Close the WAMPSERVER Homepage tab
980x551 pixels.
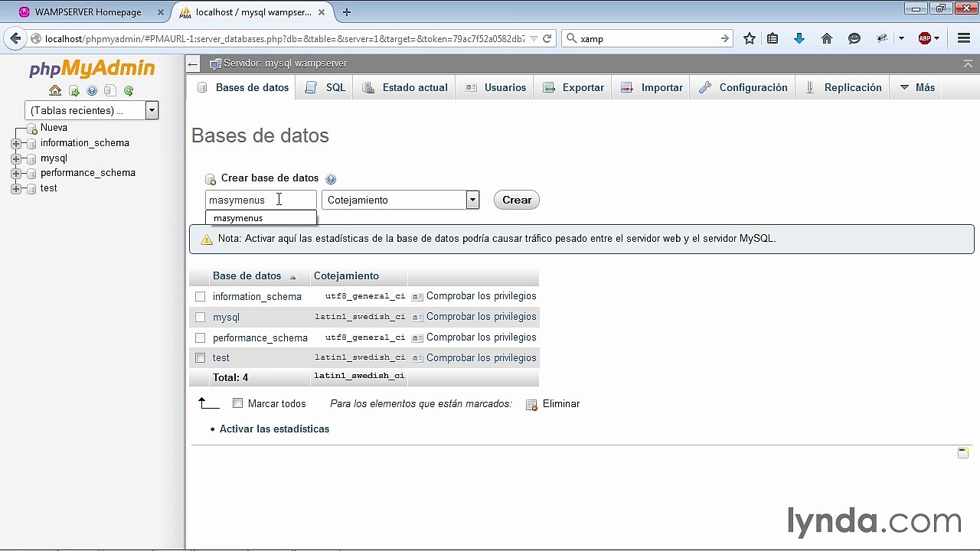tap(161, 12)
